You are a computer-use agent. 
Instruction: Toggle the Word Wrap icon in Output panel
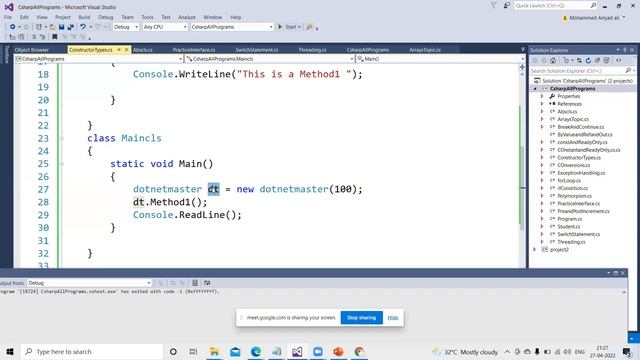coord(207,283)
